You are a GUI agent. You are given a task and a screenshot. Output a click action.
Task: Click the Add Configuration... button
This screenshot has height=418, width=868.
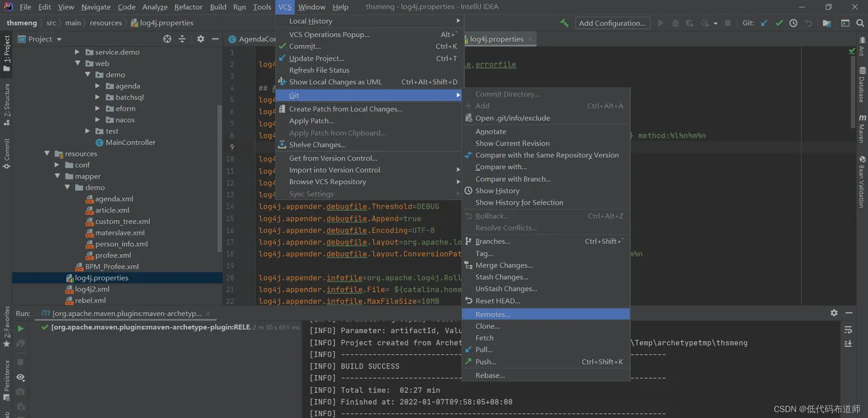tap(611, 23)
